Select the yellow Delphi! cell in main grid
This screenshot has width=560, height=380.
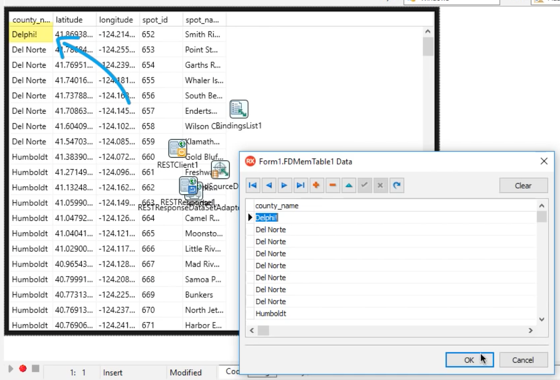coord(31,35)
